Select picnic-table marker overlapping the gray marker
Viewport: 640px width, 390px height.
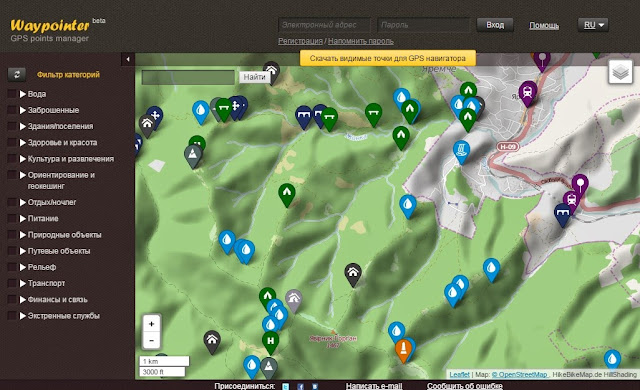point(223,109)
